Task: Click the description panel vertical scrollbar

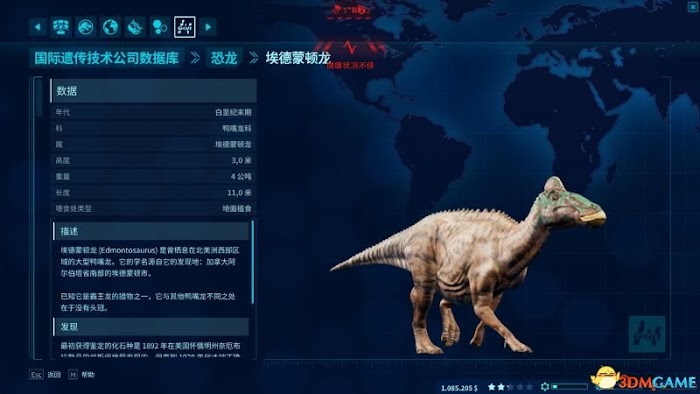Action: 253,262
